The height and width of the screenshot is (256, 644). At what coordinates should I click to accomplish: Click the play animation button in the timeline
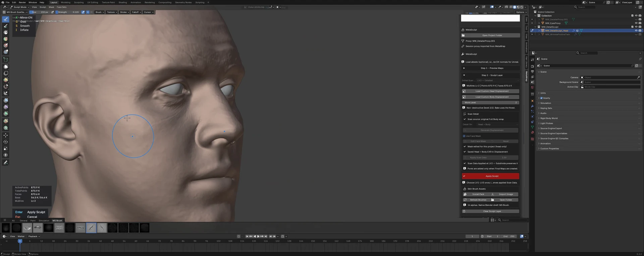click(x=258, y=237)
